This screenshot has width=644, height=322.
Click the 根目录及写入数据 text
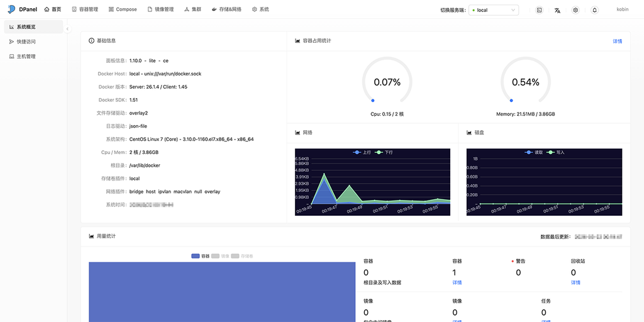[x=382, y=282]
